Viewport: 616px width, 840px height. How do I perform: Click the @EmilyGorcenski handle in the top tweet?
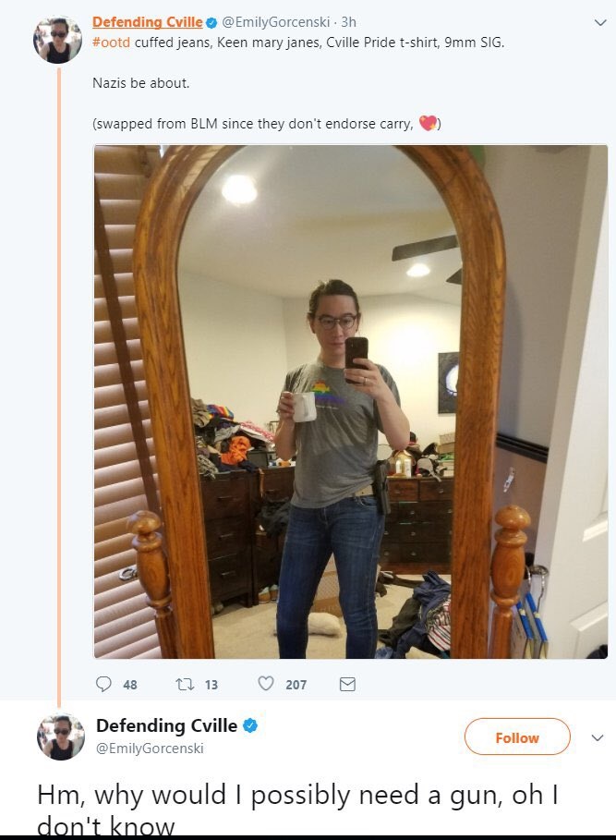(275, 22)
